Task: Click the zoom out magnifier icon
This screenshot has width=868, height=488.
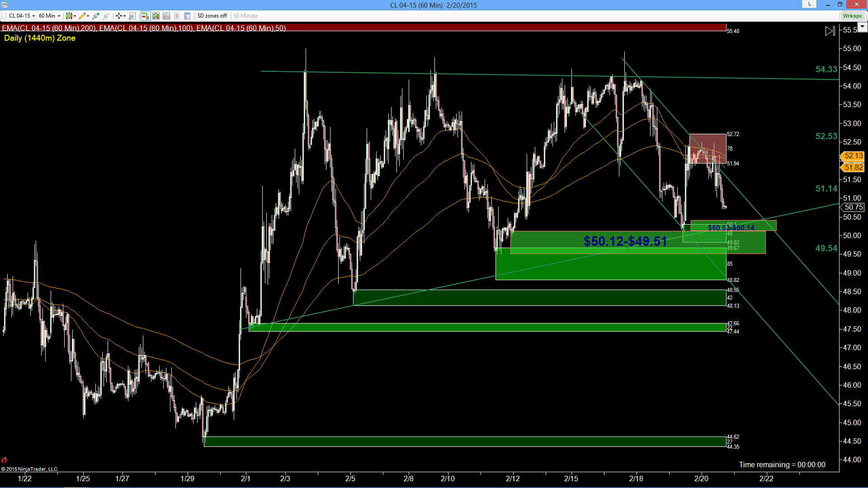Action: [x=106, y=16]
